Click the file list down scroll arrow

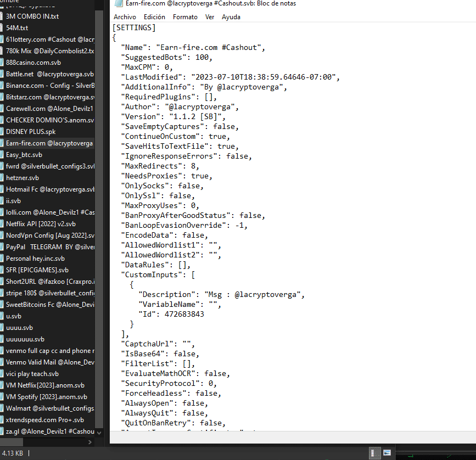[x=99, y=433]
